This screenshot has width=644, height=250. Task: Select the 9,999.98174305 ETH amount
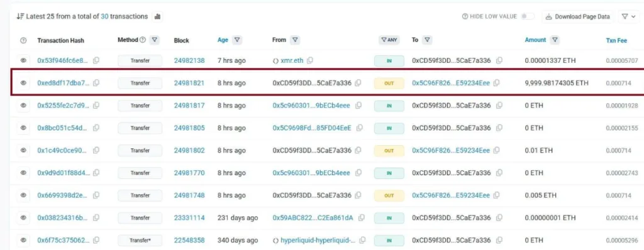pos(557,83)
